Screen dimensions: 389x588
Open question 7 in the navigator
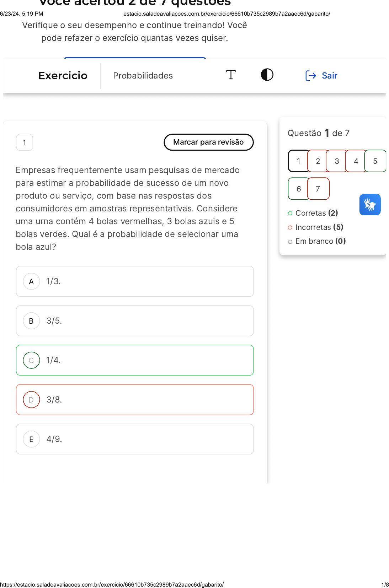tap(318, 189)
